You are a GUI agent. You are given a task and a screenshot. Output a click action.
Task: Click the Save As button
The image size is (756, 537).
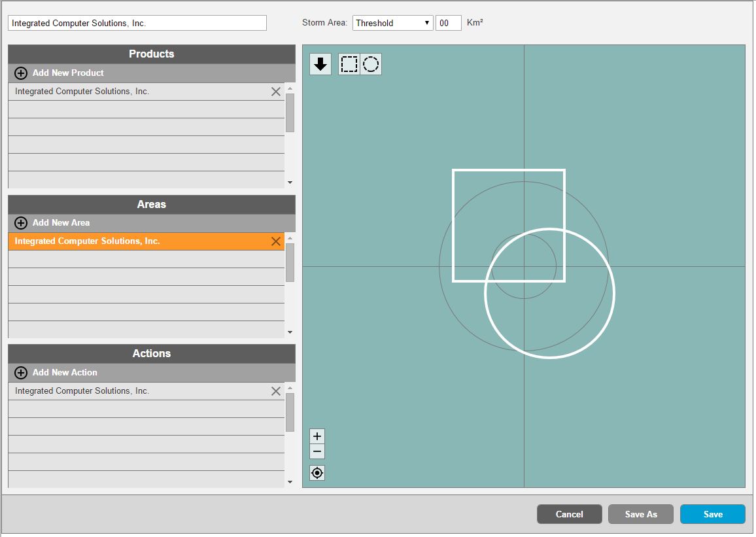coord(641,514)
